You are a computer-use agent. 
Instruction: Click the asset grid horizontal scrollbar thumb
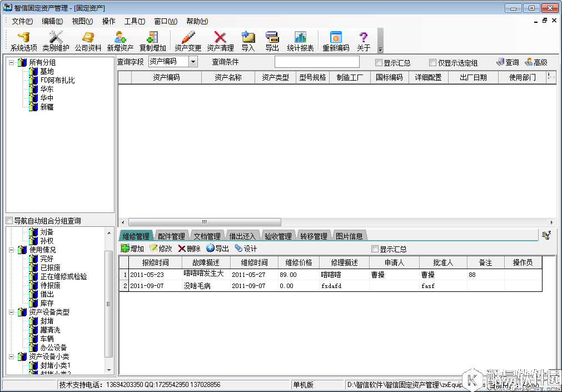click(x=204, y=222)
